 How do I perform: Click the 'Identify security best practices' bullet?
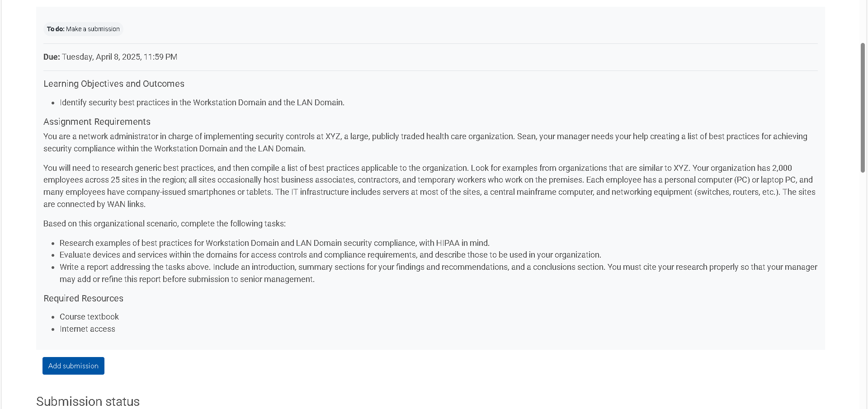[202, 103]
